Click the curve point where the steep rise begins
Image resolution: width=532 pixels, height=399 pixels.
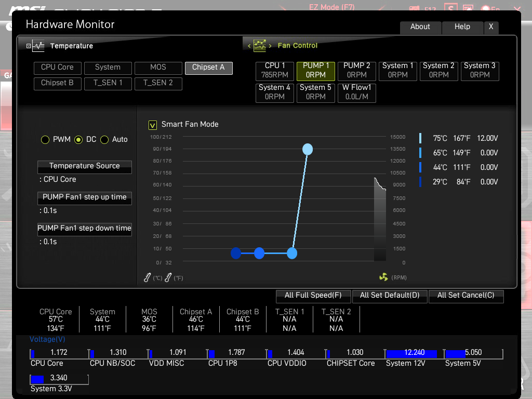pyautogui.click(x=292, y=253)
